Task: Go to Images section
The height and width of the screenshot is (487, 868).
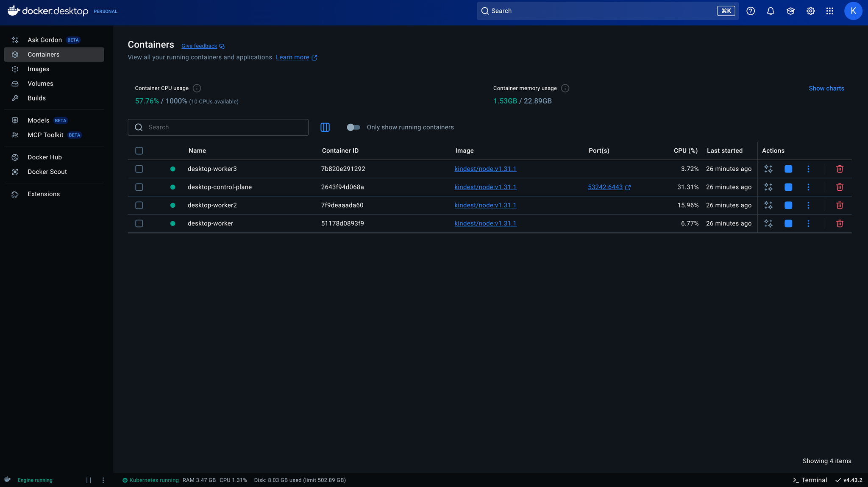Action: pyautogui.click(x=54, y=69)
